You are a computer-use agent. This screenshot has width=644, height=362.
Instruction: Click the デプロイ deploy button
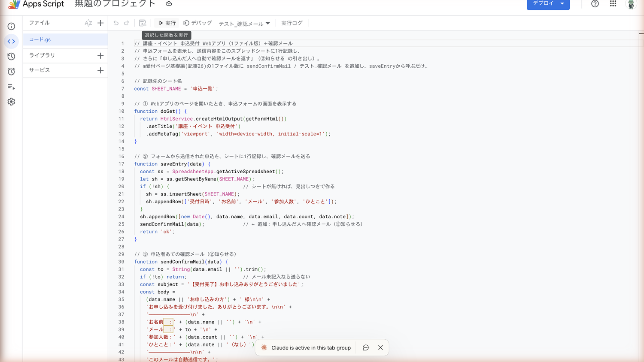click(x=548, y=4)
